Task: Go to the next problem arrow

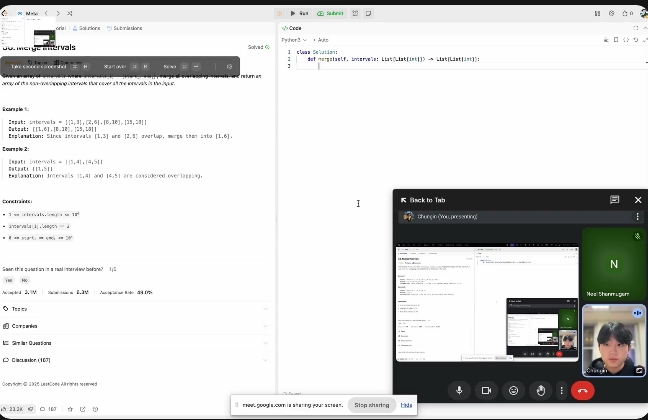Action: (58, 14)
